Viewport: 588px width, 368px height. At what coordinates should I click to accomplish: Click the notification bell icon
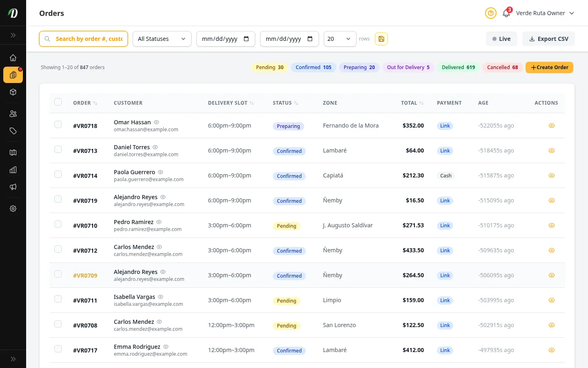click(506, 13)
